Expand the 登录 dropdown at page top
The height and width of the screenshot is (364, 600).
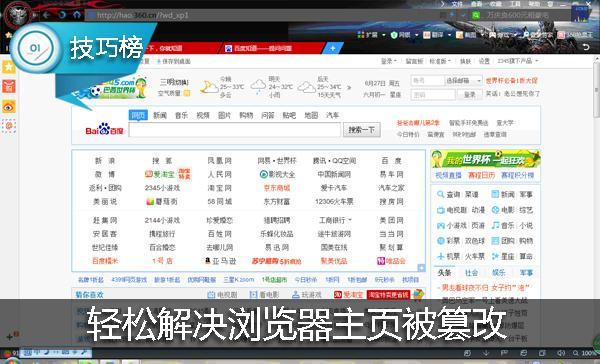tap(388, 61)
